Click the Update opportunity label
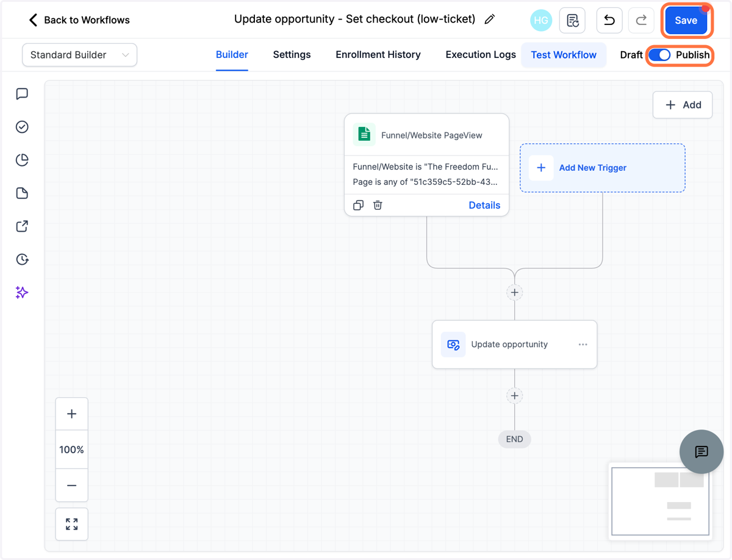 (x=509, y=345)
